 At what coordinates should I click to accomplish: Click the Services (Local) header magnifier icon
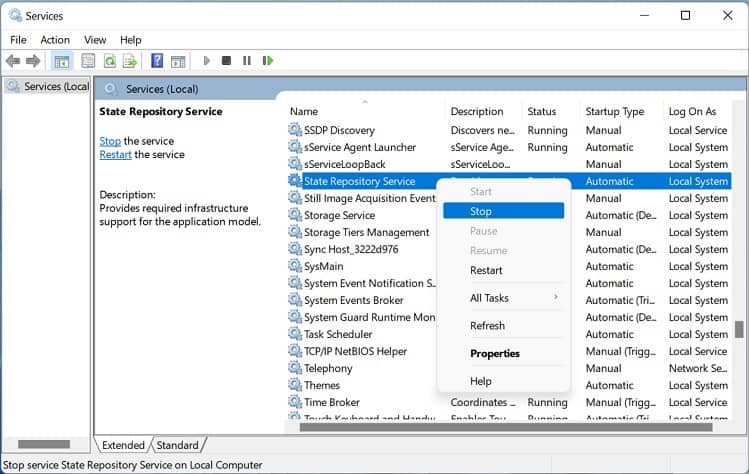point(111,89)
